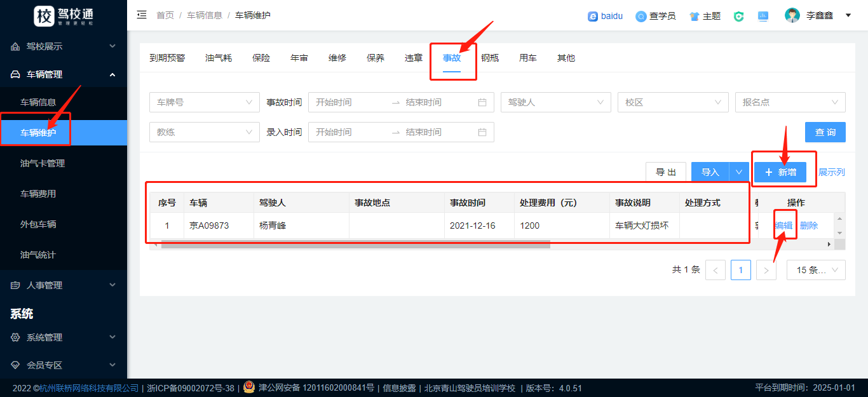Image resolution: width=868 pixels, height=397 pixels.
Task: Open the 主题 theme picker
Action: (x=705, y=16)
